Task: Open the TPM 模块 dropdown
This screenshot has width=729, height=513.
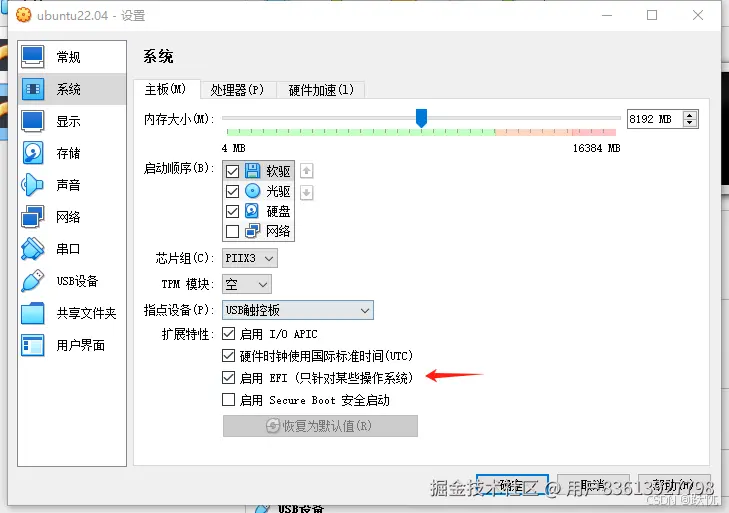Action: tap(247, 284)
